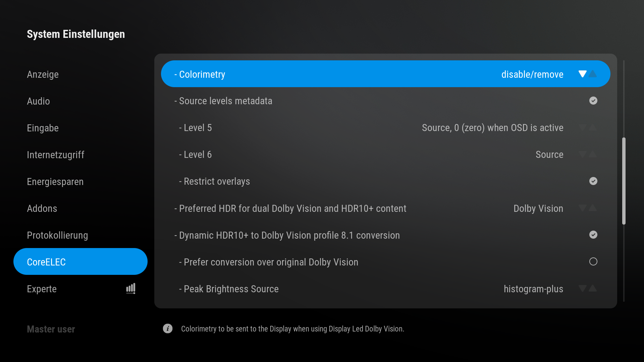The width and height of the screenshot is (644, 362).
Task: Click down arrow for Preferred HDR setting
Action: [583, 208]
